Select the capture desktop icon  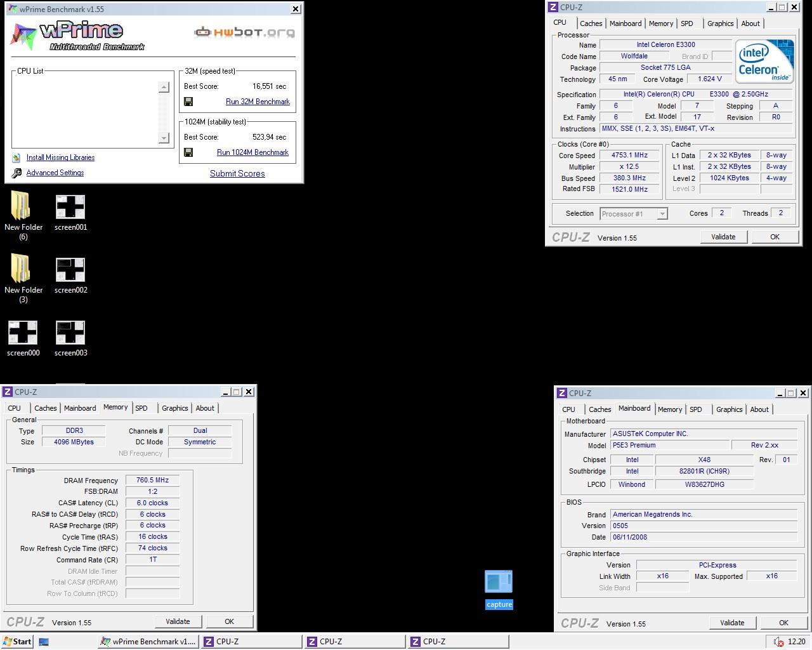point(499,589)
